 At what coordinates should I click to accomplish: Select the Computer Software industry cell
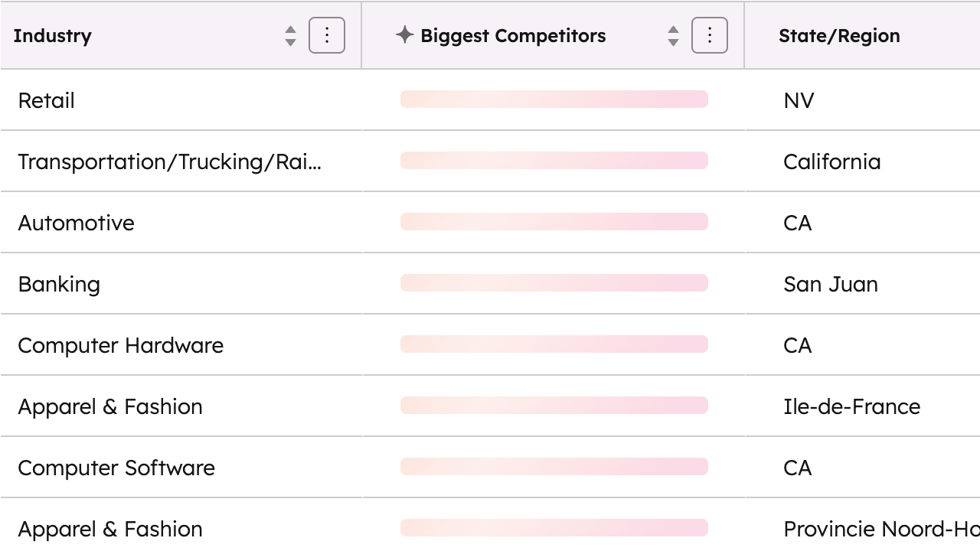click(x=116, y=468)
